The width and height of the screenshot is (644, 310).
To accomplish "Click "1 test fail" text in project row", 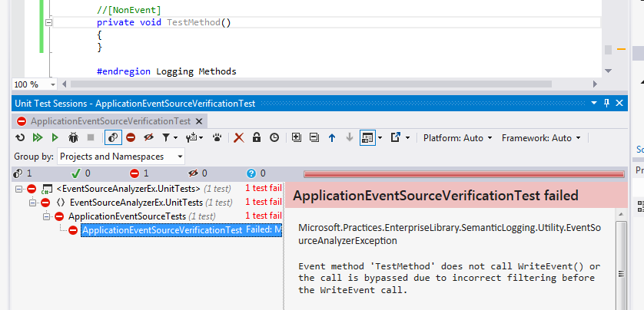I will [264, 188].
